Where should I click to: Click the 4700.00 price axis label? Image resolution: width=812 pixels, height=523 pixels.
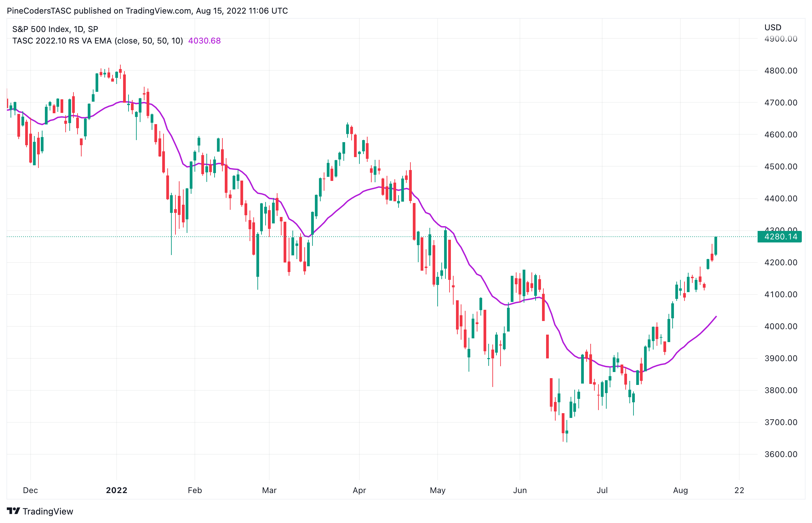point(781,103)
